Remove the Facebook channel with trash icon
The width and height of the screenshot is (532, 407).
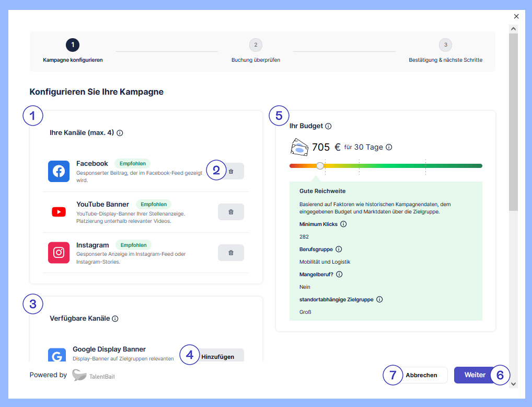pyautogui.click(x=231, y=171)
